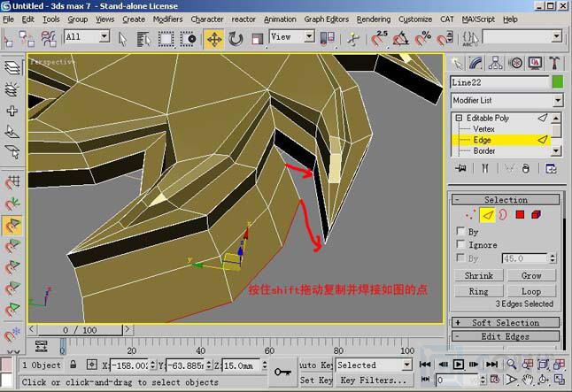Open the Display command panel tab

pos(535,63)
